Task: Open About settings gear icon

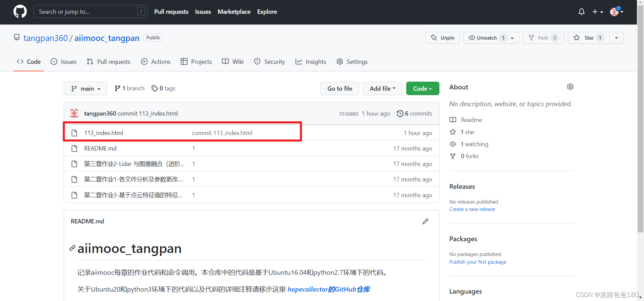Action: (570, 87)
